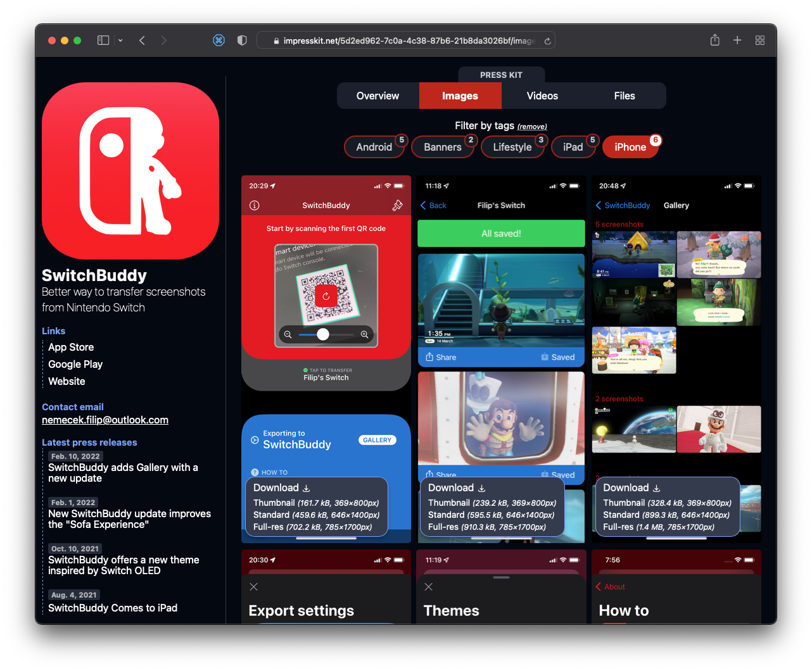Click the Saved indicator under the aquarium screenshot
Screen dimensions: 812x671
pos(558,357)
